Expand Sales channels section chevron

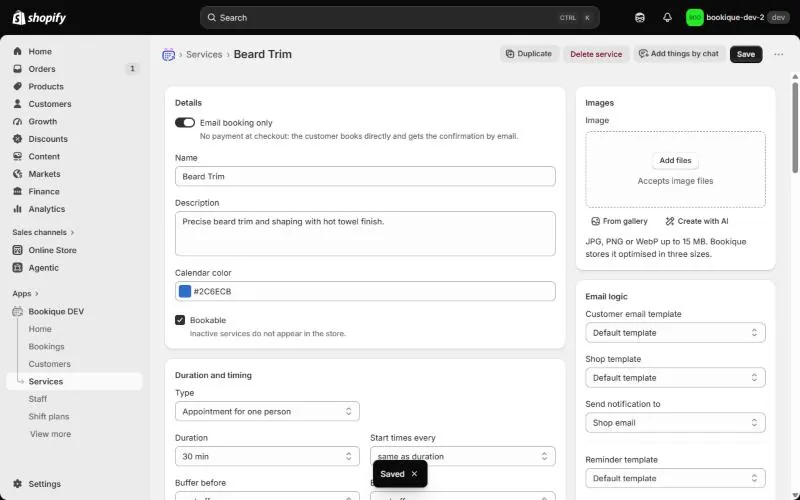[x=72, y=232]
